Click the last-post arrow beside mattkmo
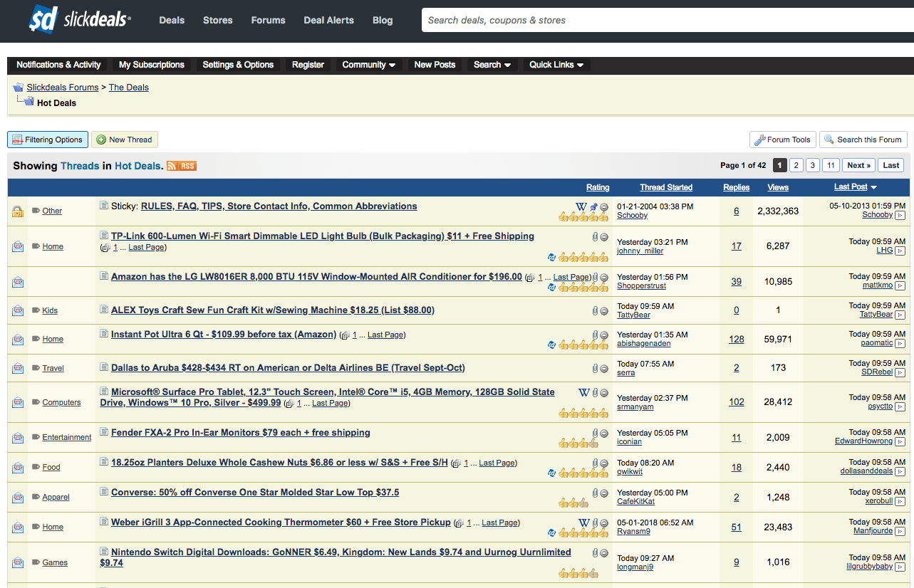This screenshot has height=588, width=914. pos(900,285)
